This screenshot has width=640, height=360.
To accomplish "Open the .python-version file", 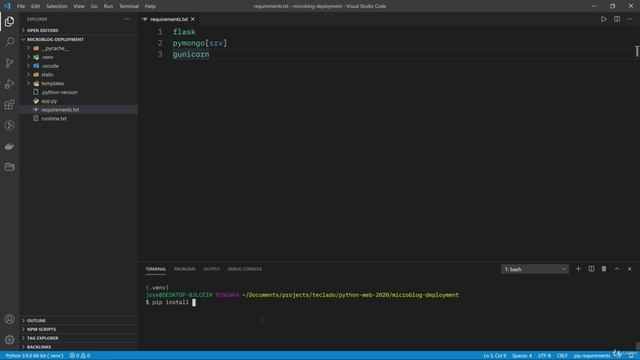I will click(x=78, y=92).
